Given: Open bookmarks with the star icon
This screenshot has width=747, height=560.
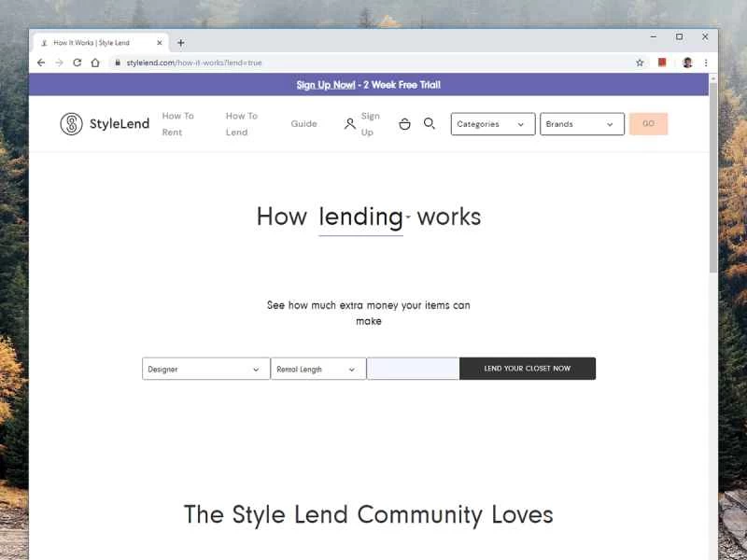Looking at the screenshot, I should coord(640,63).
